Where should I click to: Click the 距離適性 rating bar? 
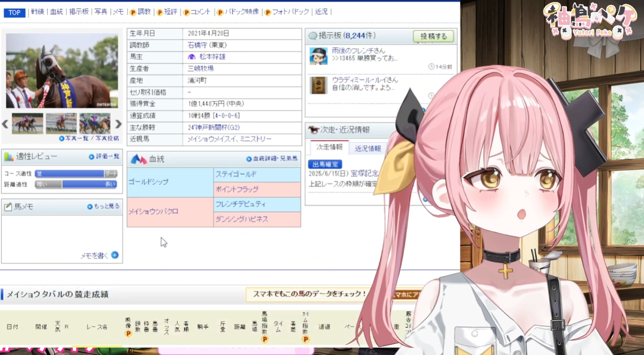(76, 184)
